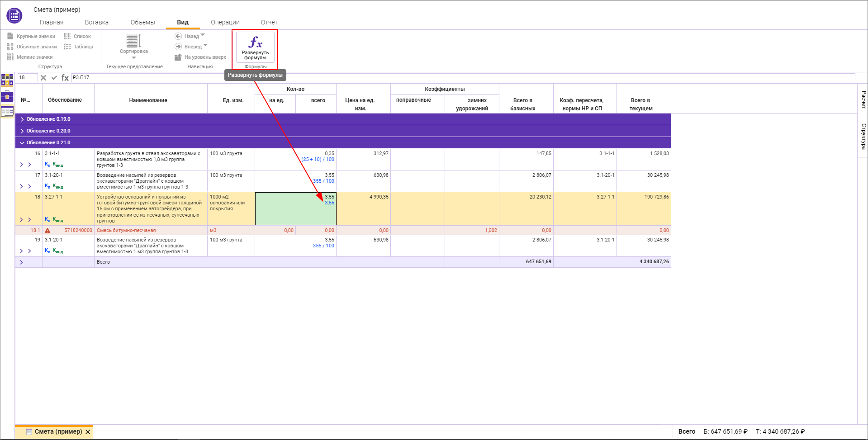Expand row 16 first chevron

click(x=21, y=165)
